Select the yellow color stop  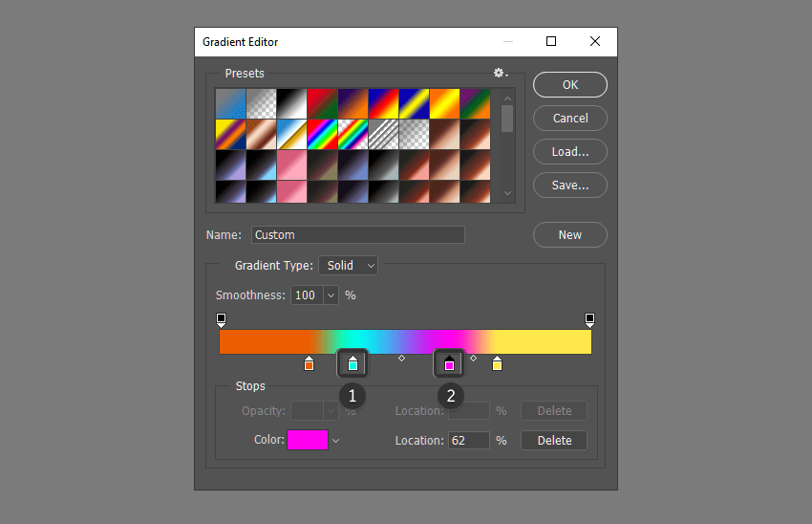[x=497, y=364]
